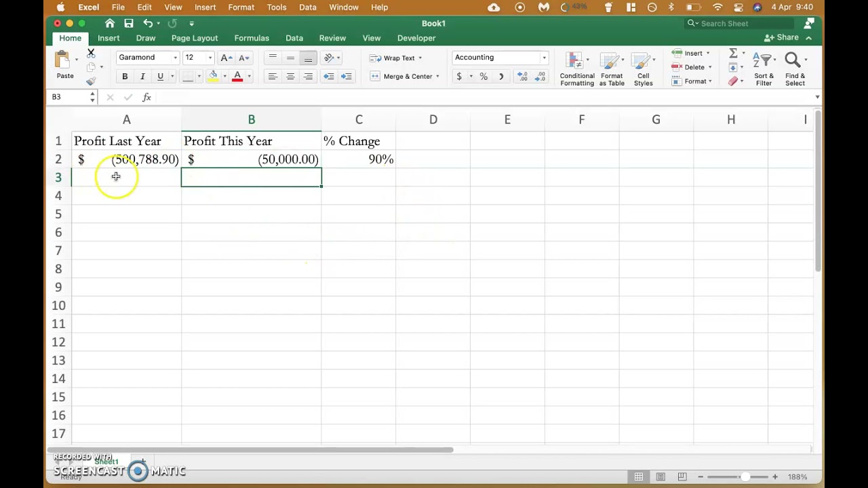Image resolution: width=868 pixels, height=488 pixels.
Task: Increase font size with the large A button
Action: [226, 58]
